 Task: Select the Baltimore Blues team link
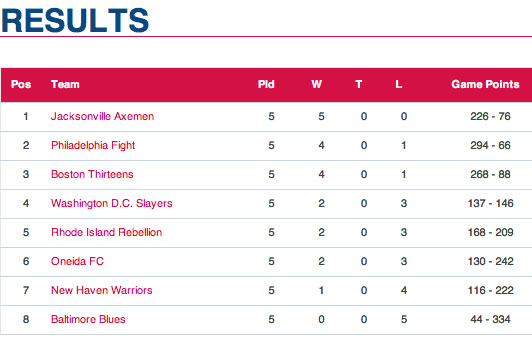[x=88, y=319]
